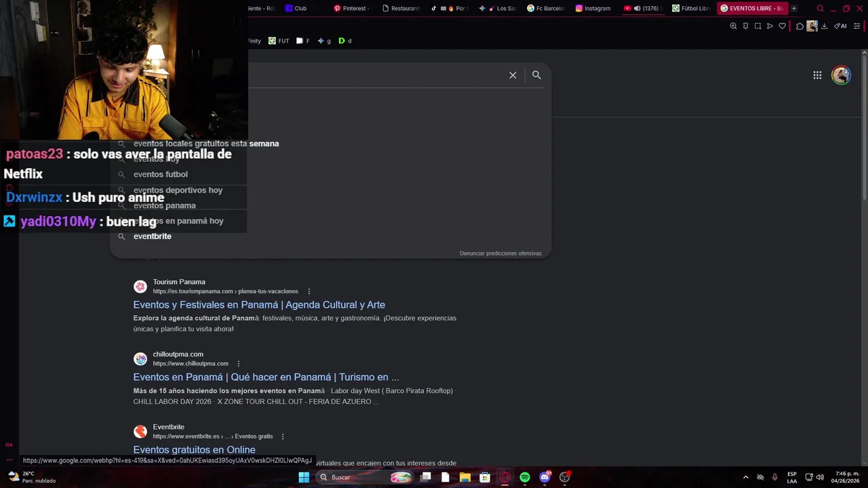The width and height of the screenshot is (868, 488).
Task: Click the Eventbrite site name in results
Action: click(x=168, y=427)
